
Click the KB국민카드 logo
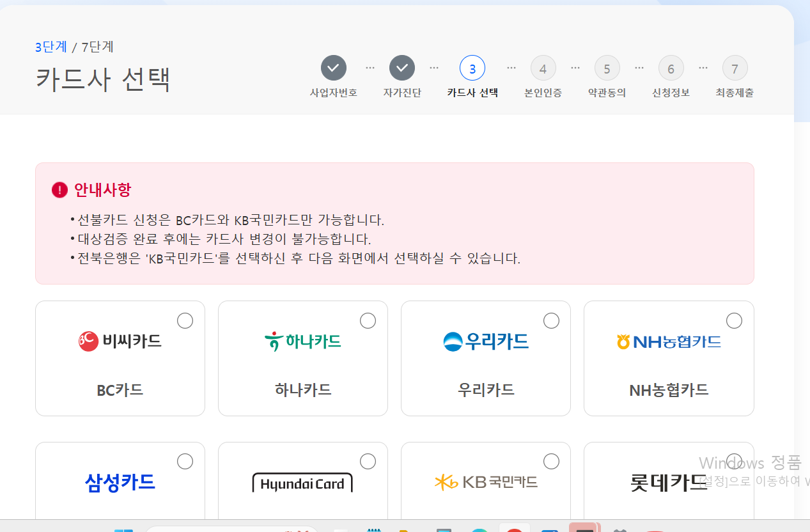(x=486, y=482)
